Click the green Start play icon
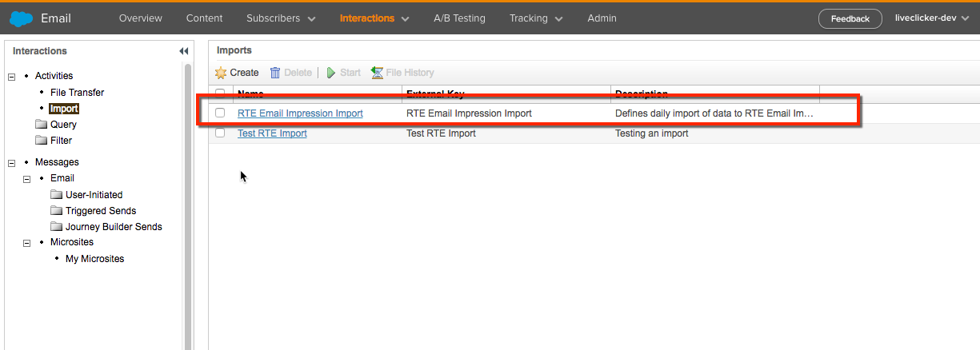The image size is (980, 350). 331,73
